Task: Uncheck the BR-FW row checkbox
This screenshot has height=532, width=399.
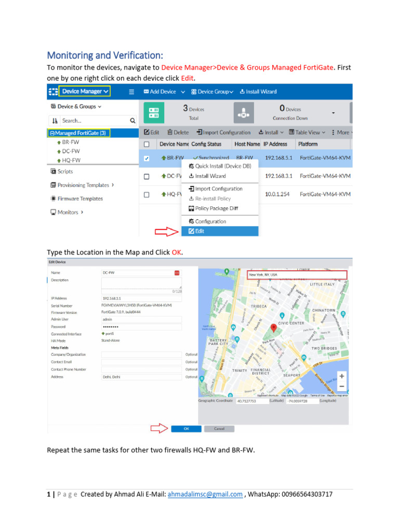Action: click(x=147, y=158)
